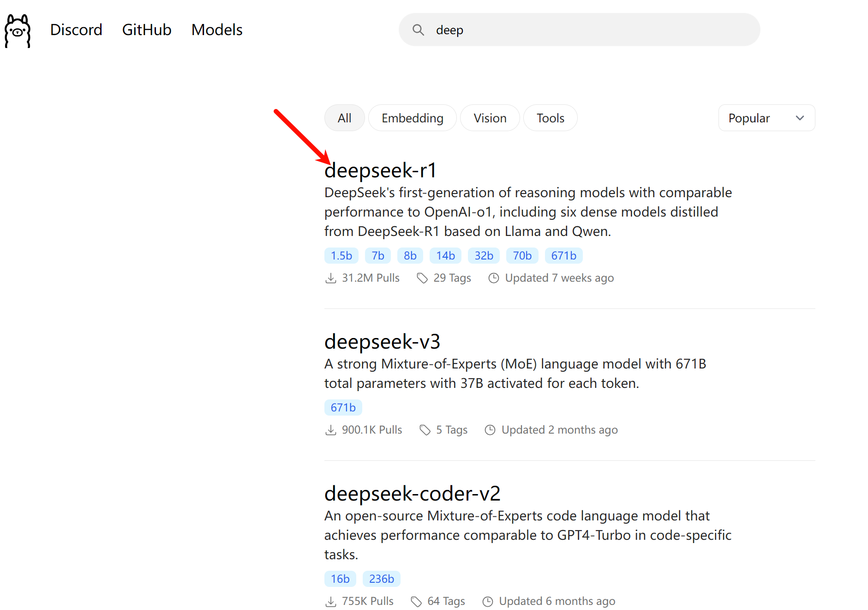Select the Tools filter tab
The height and width of the screenshot is (610, 868).
tap(551, 118)
